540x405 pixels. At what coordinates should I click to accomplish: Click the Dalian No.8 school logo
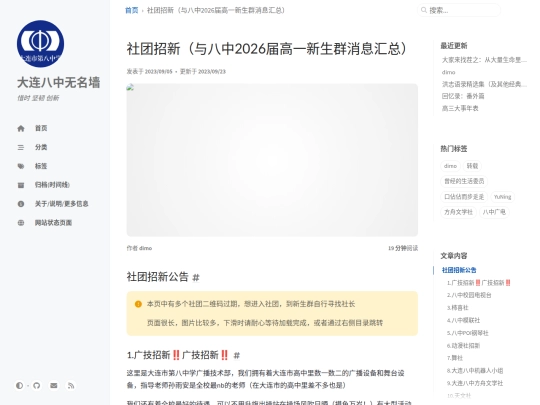40,43
